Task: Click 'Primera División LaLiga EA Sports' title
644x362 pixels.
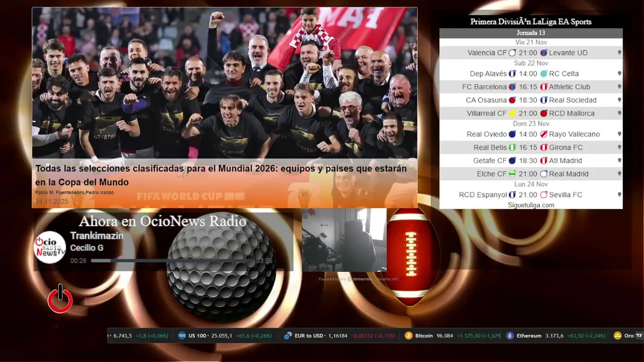Action: [x=531, y=22]
